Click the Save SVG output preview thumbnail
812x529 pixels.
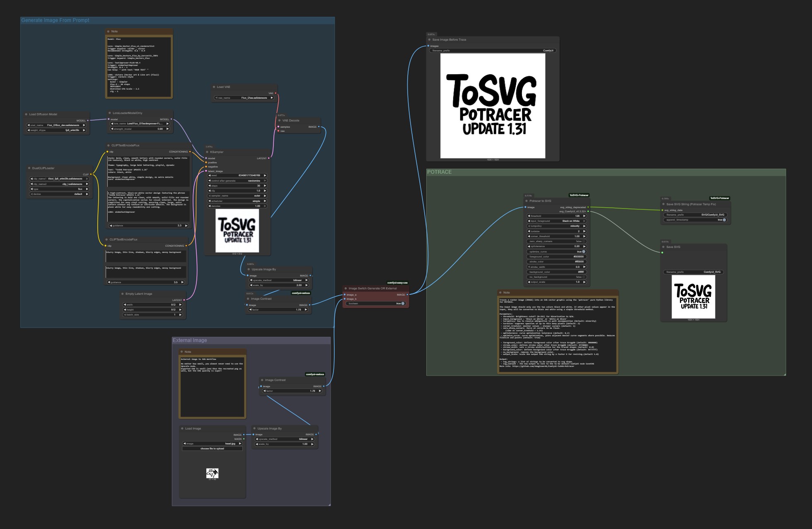coord(693,297)
